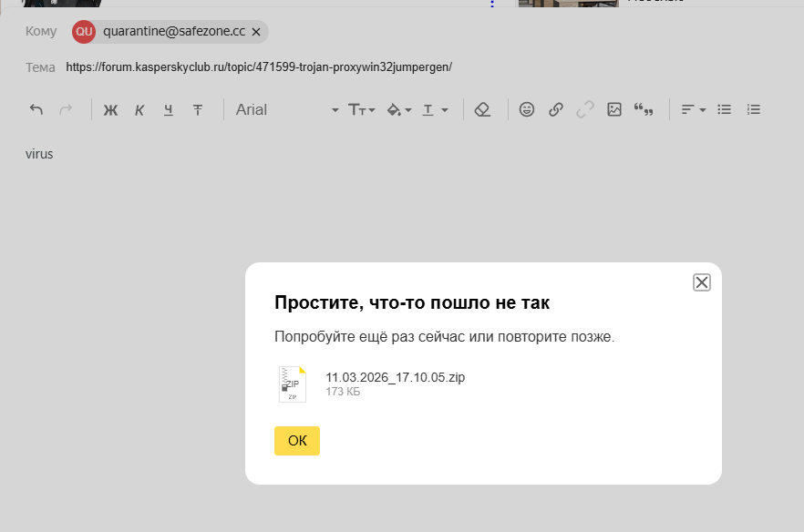
Task: Open the emoji picker
Action: coord(527,109)
